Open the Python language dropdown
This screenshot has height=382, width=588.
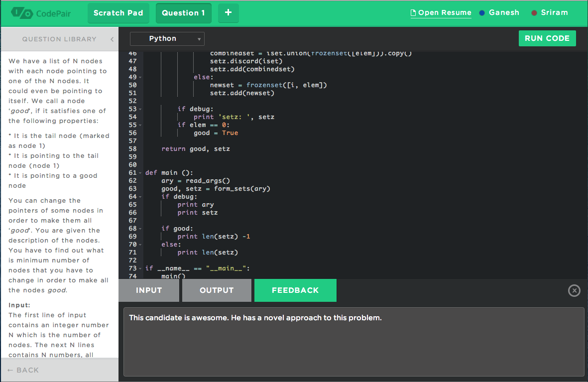[x=167, y=39]
